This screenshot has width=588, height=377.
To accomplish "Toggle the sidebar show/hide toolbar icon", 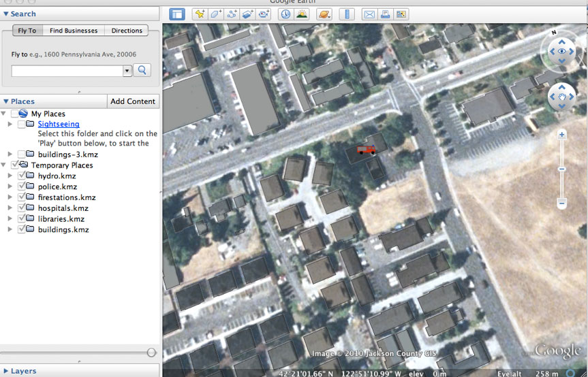I will click(x=177, y=14).
